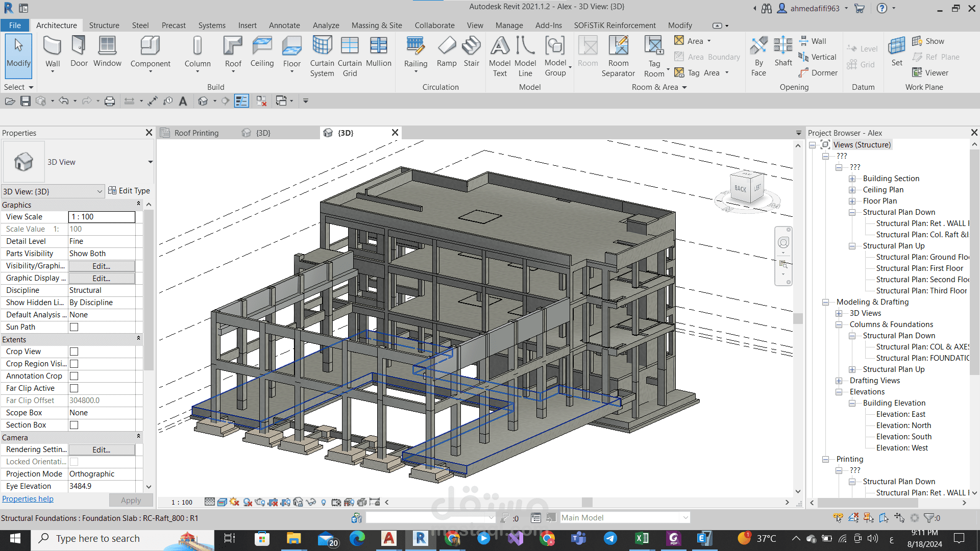Open the Structure ribbon tab
Viewport: 980px width, 551px height.
coord(104,25)
